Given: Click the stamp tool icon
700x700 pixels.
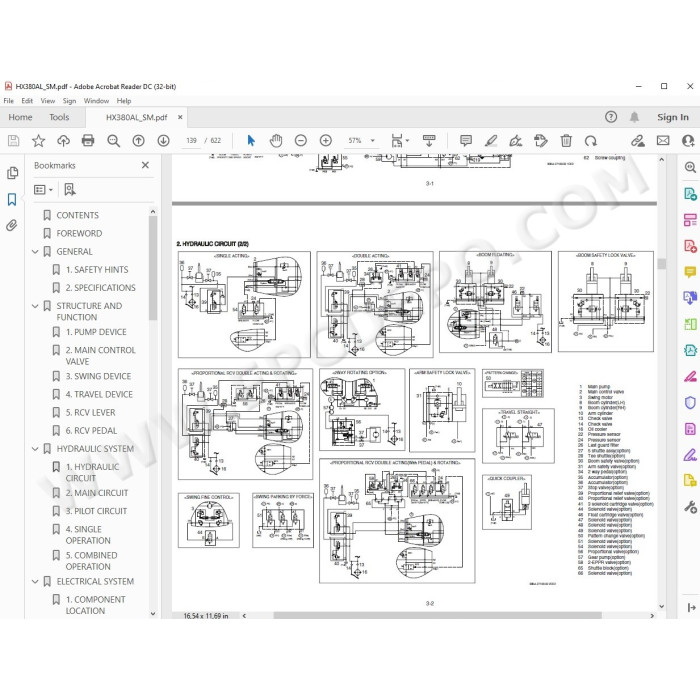Looking at the screenshot, I should [x=541, y=141].
